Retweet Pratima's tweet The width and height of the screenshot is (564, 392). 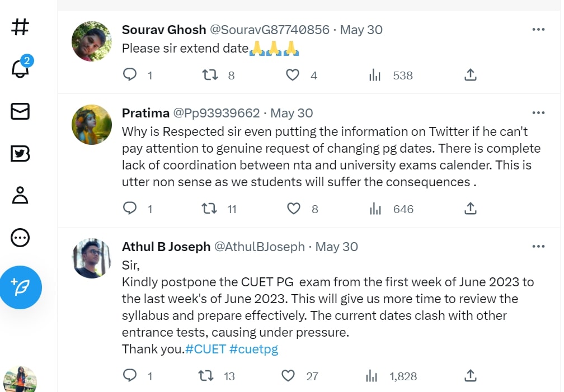tap(209, 209)
